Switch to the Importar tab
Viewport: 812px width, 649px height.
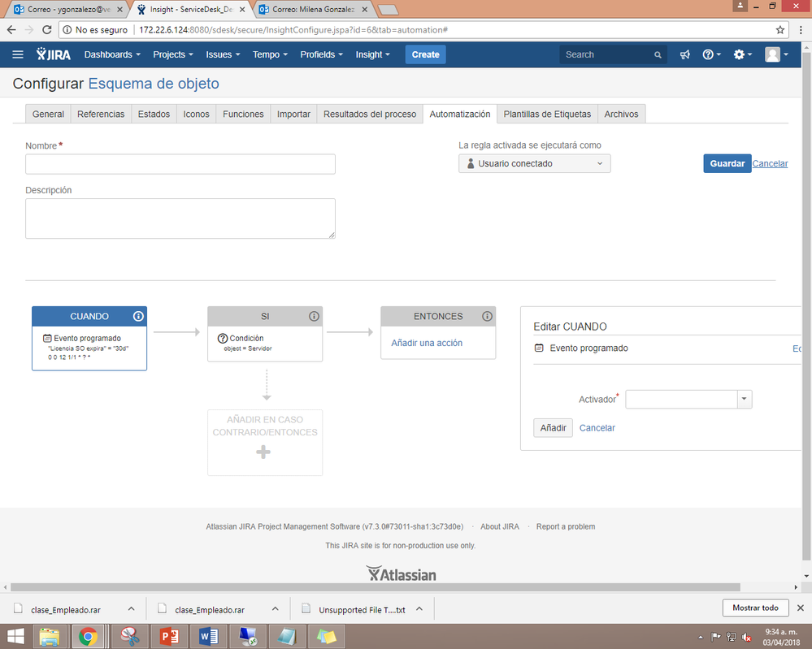pyautogui.click(x=293, y=114)
